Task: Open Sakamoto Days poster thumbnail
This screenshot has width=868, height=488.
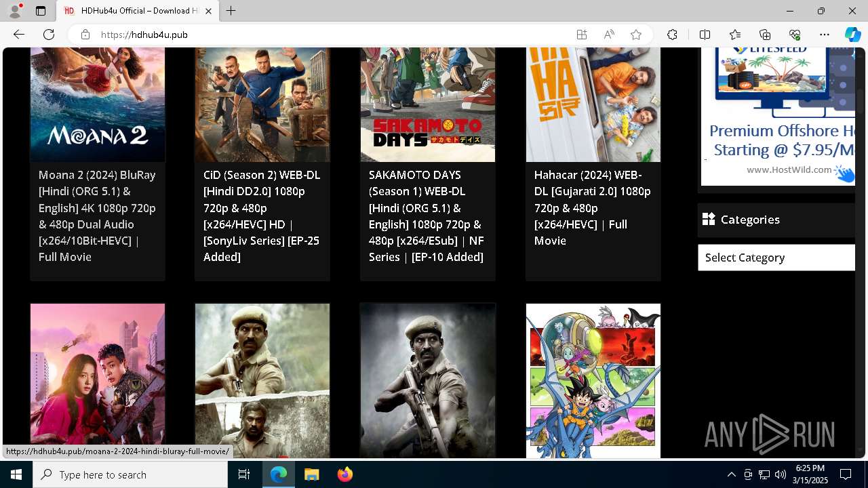Action: tap(428, 104)
